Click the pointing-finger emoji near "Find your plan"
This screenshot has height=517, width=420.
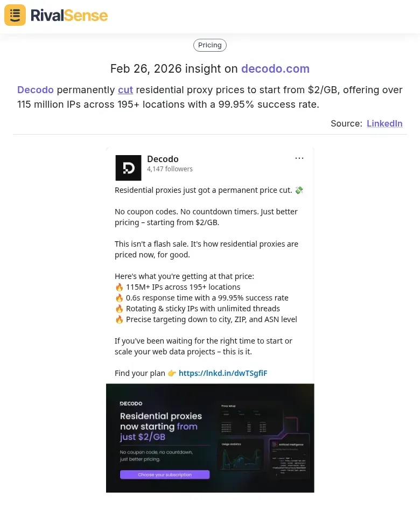coord(172,373)
